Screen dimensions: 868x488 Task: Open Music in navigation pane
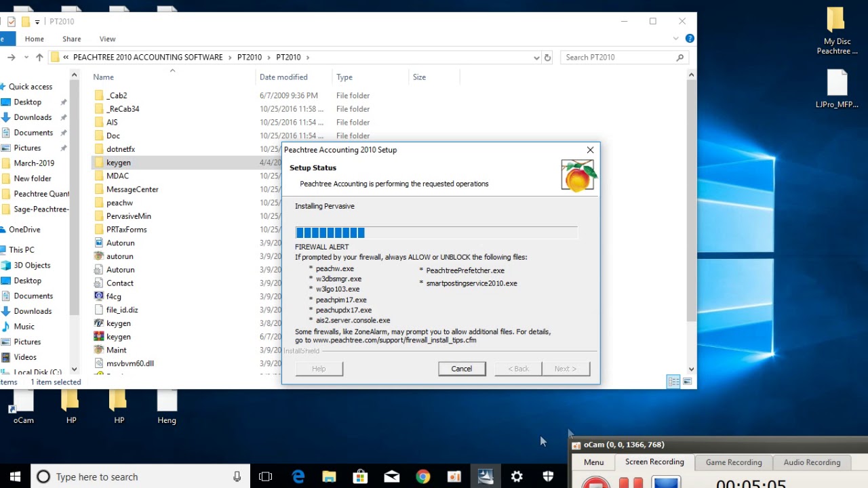point(24,327)
